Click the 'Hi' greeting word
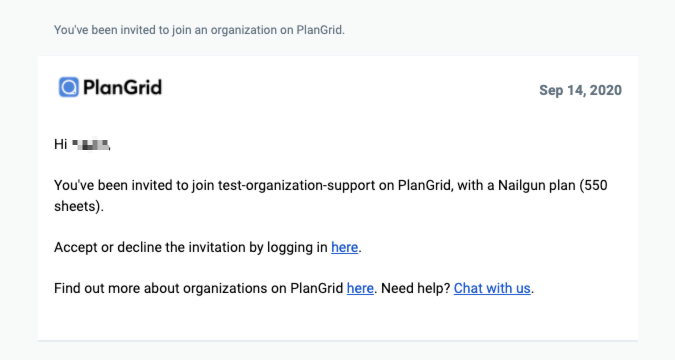Screen dimensions: 675x360 click(60, 144)
